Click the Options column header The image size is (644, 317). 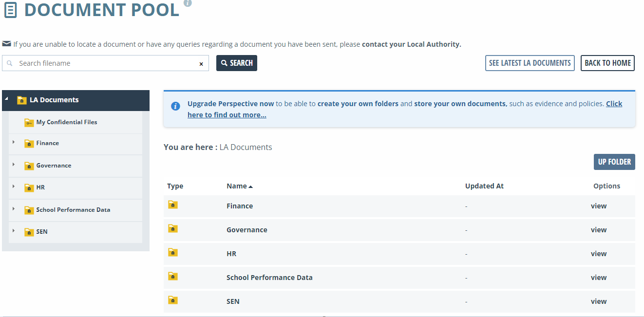(606, 186)
